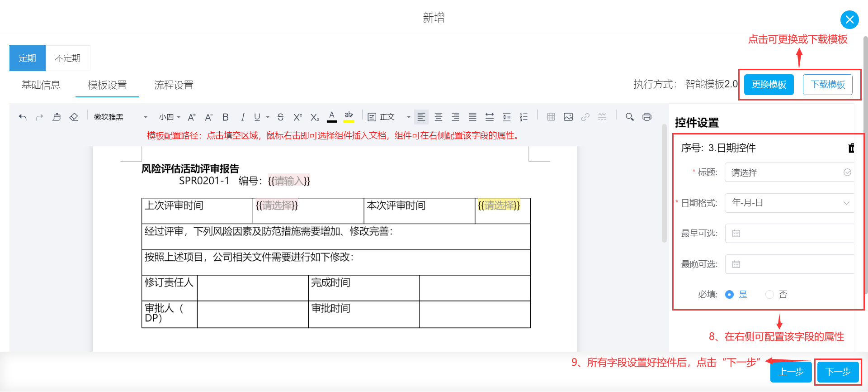The width and height of the screenshot is (868, 392).
Task: Select 是 for 必填 option
Action: (736, 295)
